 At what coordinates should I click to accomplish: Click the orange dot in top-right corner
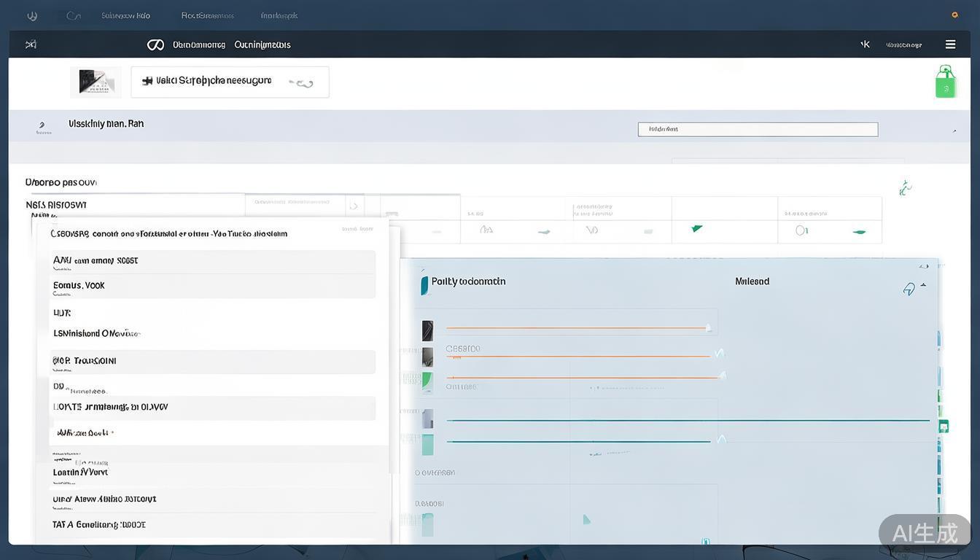pos(954,15)
